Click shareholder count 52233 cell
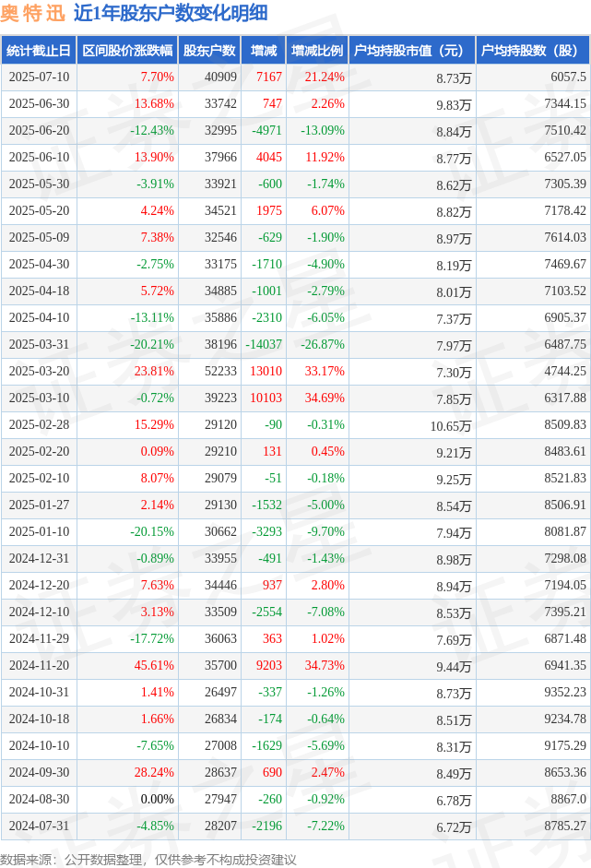 (220, 371)
